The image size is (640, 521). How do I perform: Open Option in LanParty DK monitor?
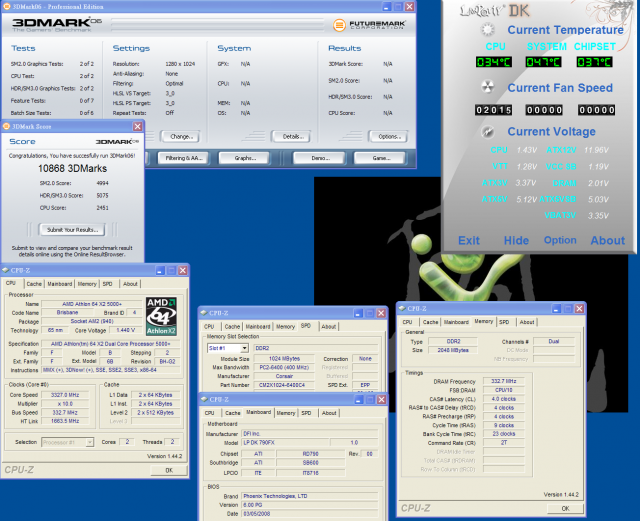[560, 240]
